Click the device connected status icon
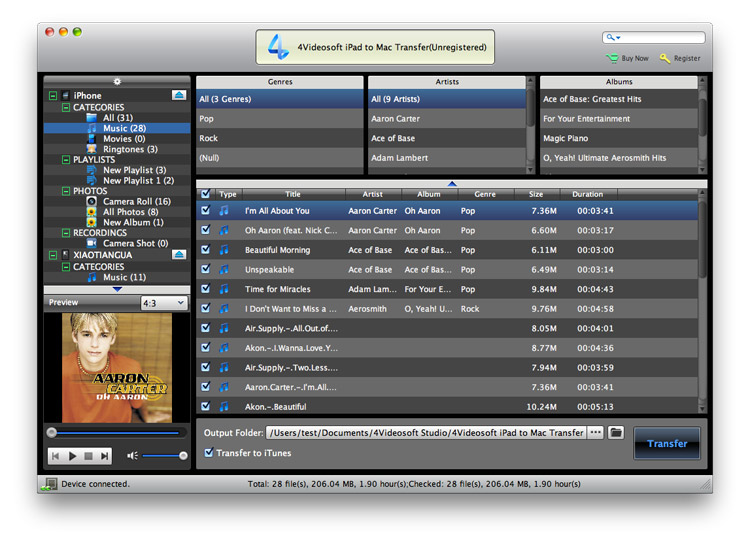Image resolution: width=750 pixels, height=545 pixels. click(49, 484)
